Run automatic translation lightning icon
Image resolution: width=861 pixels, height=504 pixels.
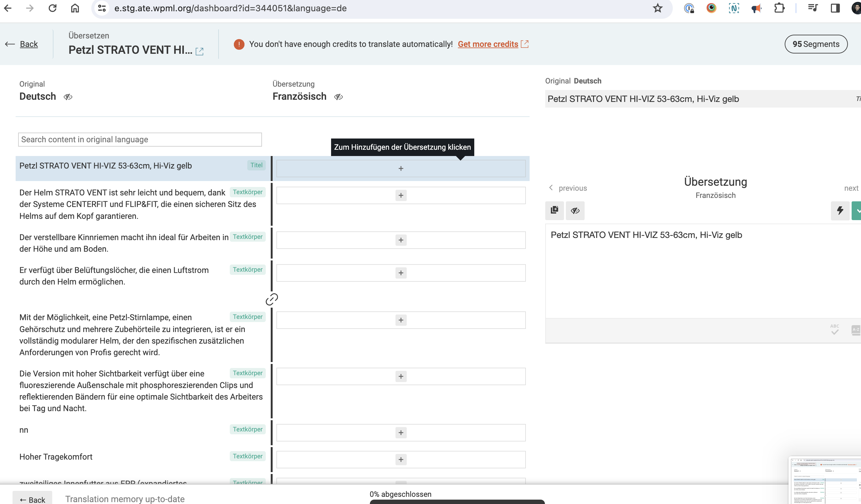[x=840, y=210]
